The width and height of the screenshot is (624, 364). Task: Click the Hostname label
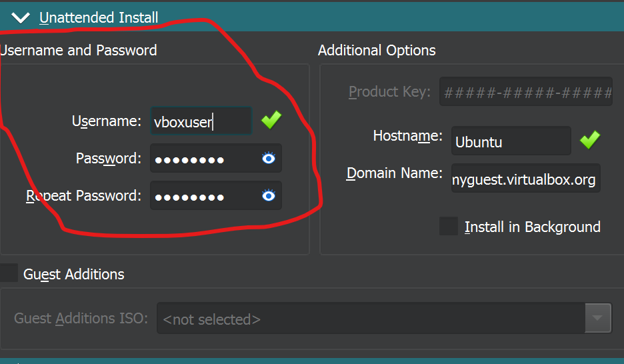pos(407,136)
